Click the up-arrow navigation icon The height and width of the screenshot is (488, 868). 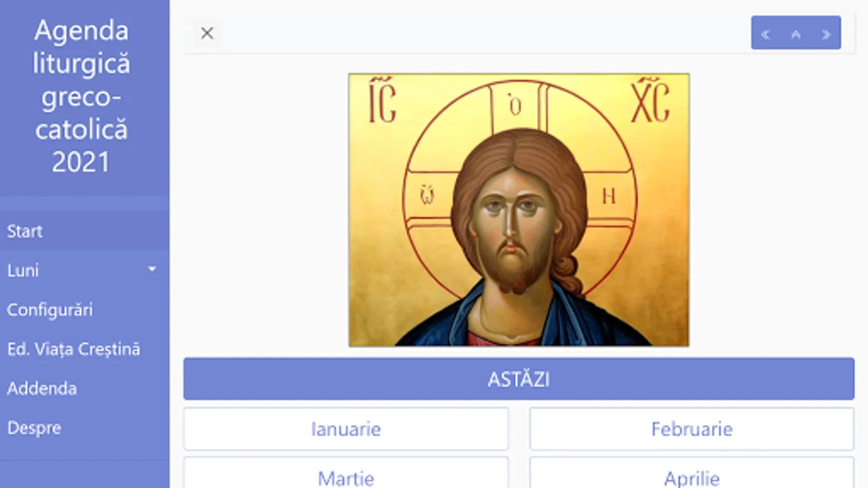(x=796, y=35)
